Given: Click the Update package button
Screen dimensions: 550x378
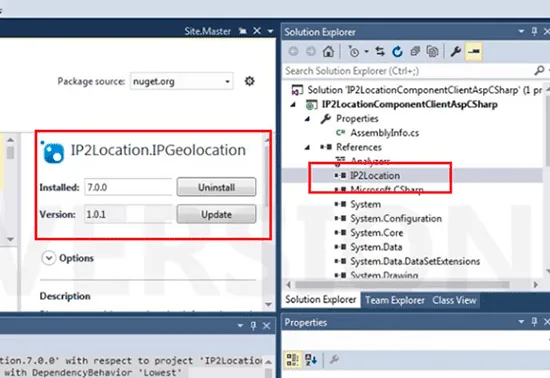Looking at the screenshot, I should coord(216,214).
